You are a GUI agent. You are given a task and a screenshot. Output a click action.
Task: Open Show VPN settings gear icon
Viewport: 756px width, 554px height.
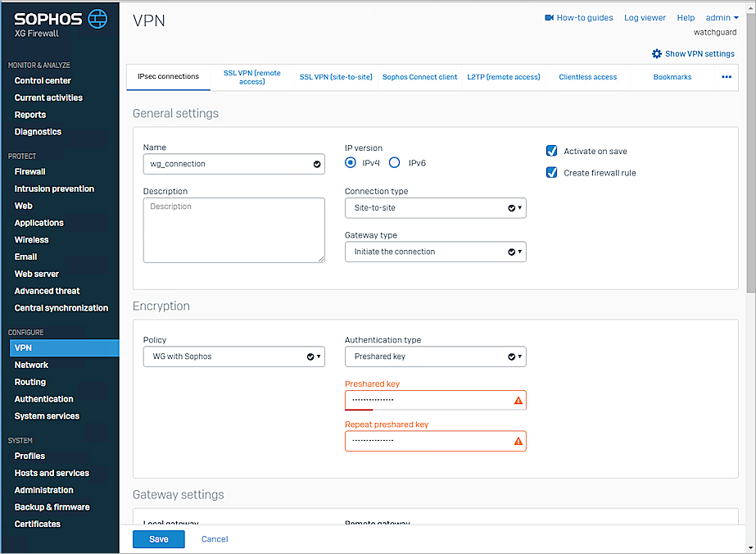(656, 54)
